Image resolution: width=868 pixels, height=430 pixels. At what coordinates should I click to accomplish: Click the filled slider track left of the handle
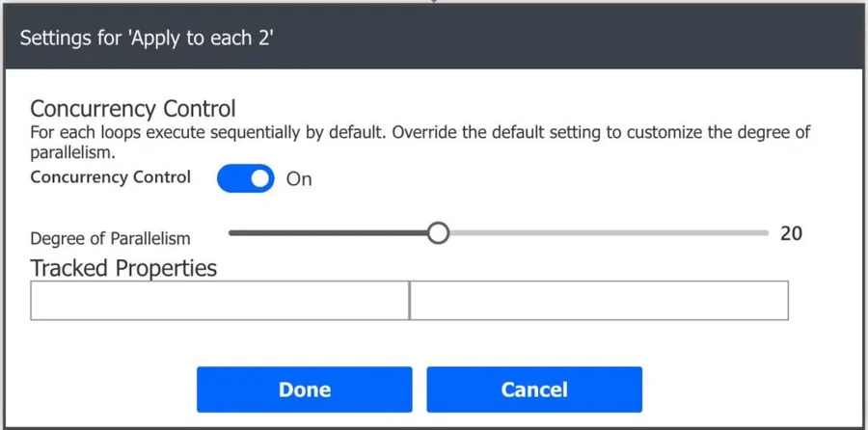tap(328, 233)
